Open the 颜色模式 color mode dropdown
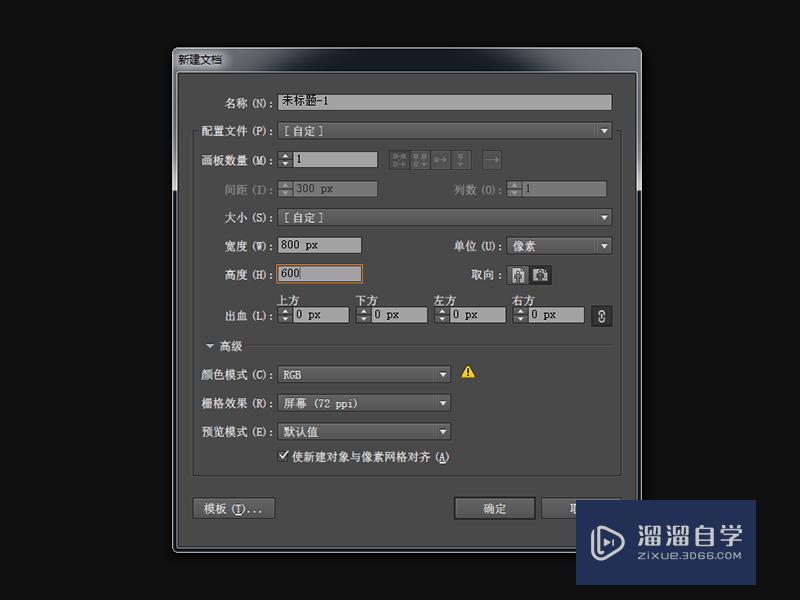 pos(444,374)
